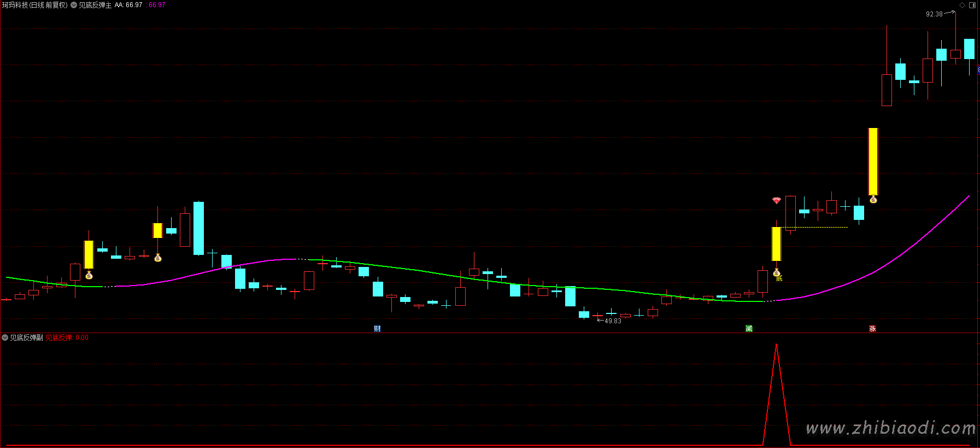The height and width of the screenshot is (448, 980).
Task: Click the red 见底反弹: 0.00 value readout
Action: tap(67, 338)
